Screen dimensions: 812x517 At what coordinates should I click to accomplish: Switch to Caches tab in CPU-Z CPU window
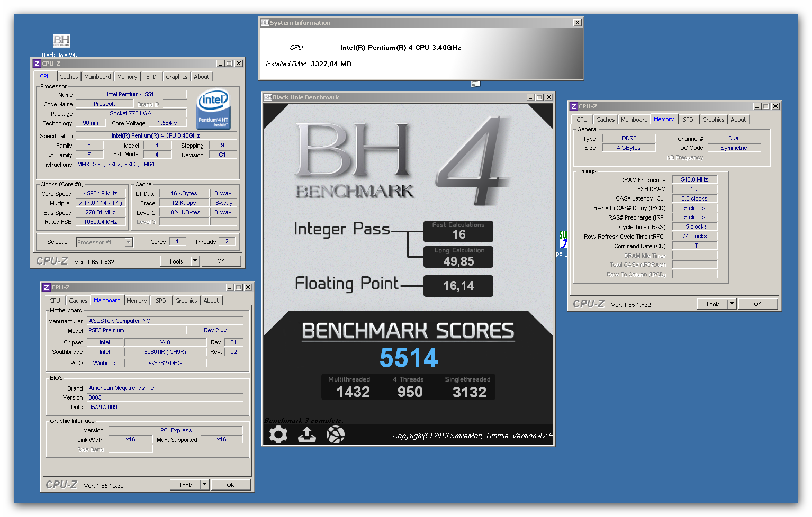pos(69,77)
